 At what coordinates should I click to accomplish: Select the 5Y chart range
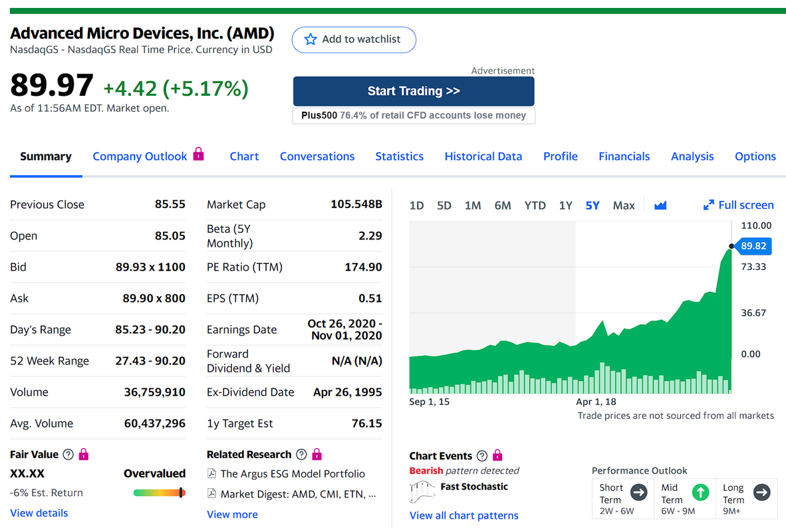click(592, 205)
